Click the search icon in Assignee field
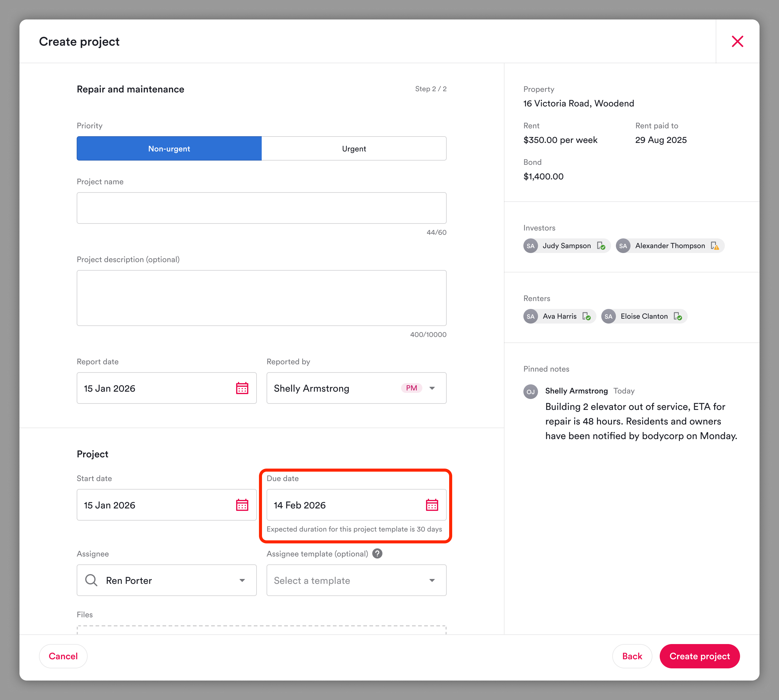 click(91, 580)
